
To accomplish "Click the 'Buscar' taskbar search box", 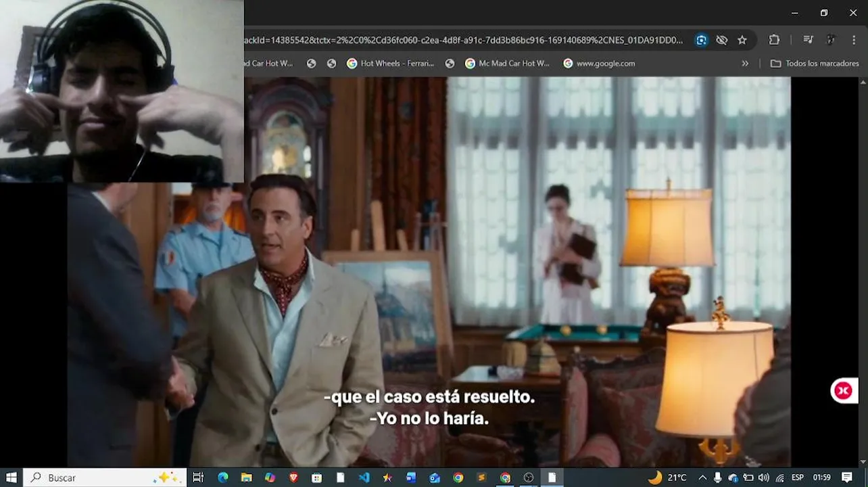I will tap(105, 478).
